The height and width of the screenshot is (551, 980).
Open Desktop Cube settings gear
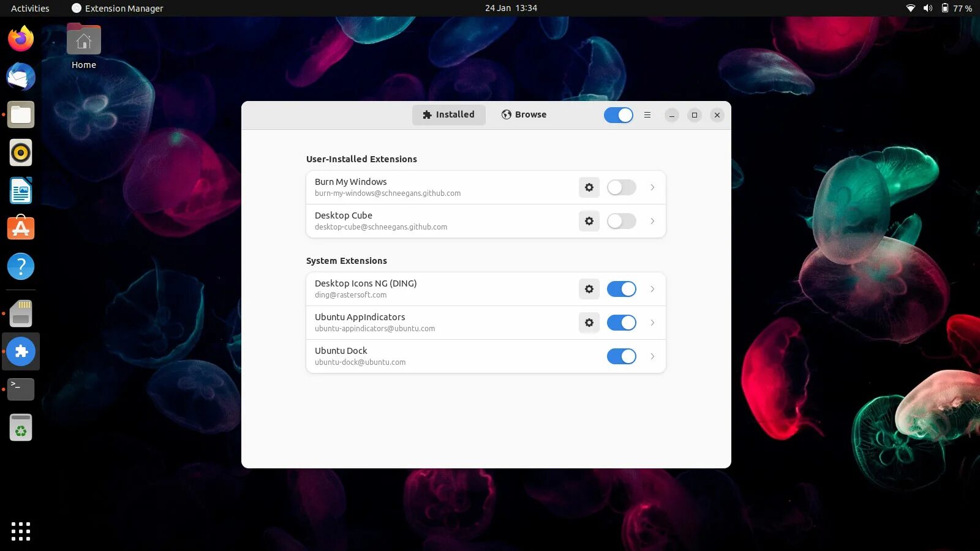[x=589, y=221]
